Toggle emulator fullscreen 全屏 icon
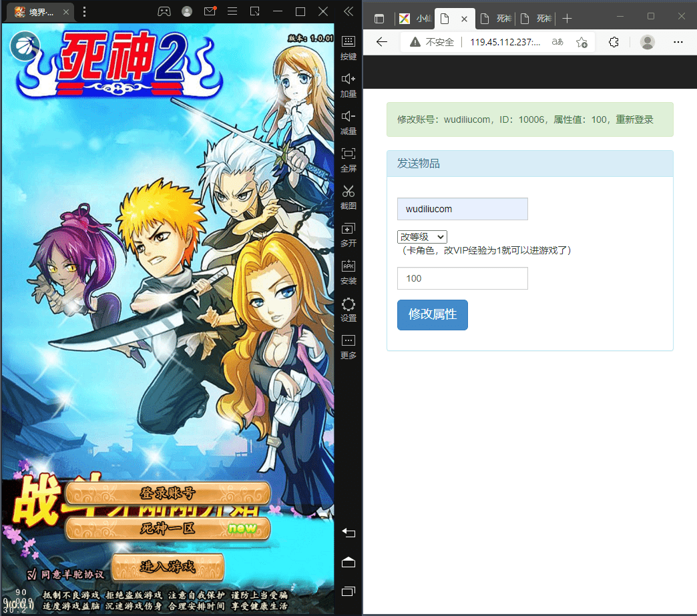The image size is (697, 616). coord(348,160)
